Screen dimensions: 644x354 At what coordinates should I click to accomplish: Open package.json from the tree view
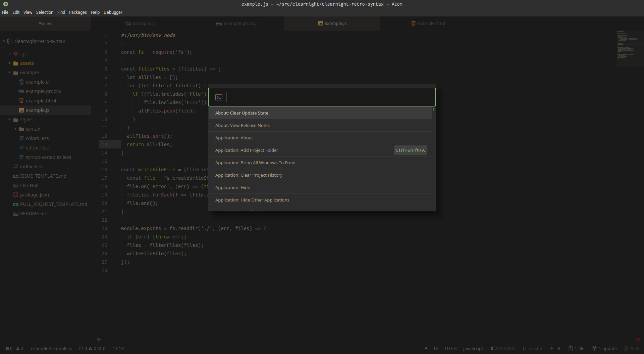coord(34,195)
